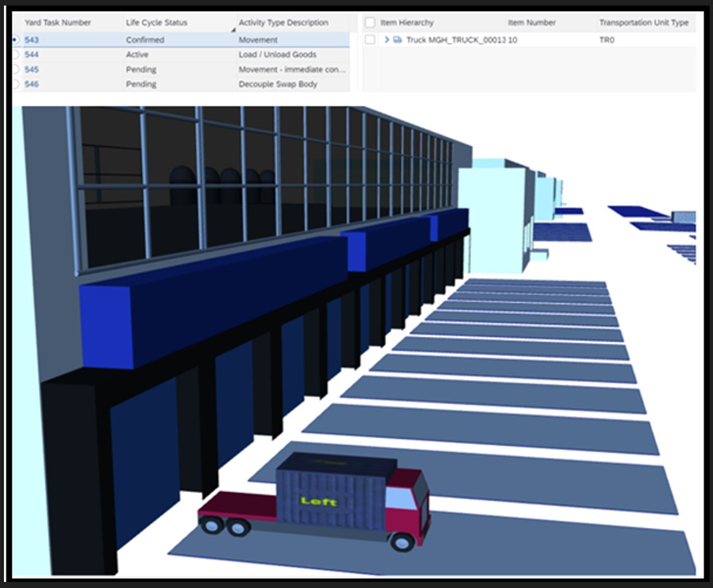Sort by the Activity Type Description column
This screenshot has width=713, height=588.
283,23
